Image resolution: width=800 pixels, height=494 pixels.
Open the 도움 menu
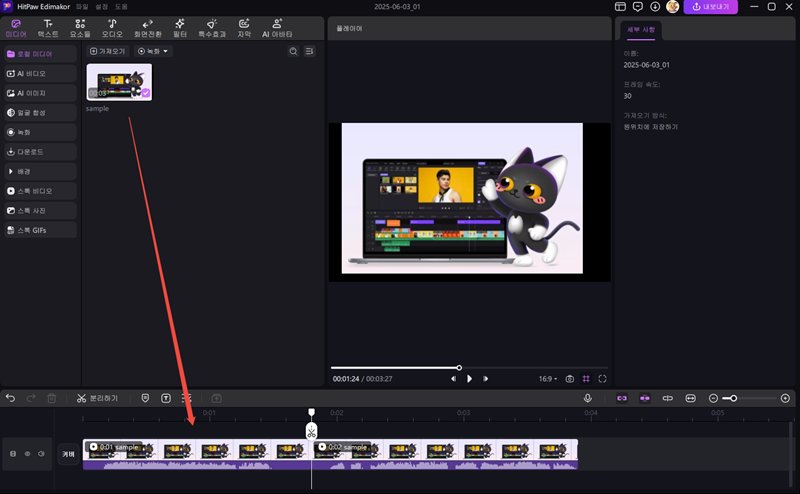point(121,7)
